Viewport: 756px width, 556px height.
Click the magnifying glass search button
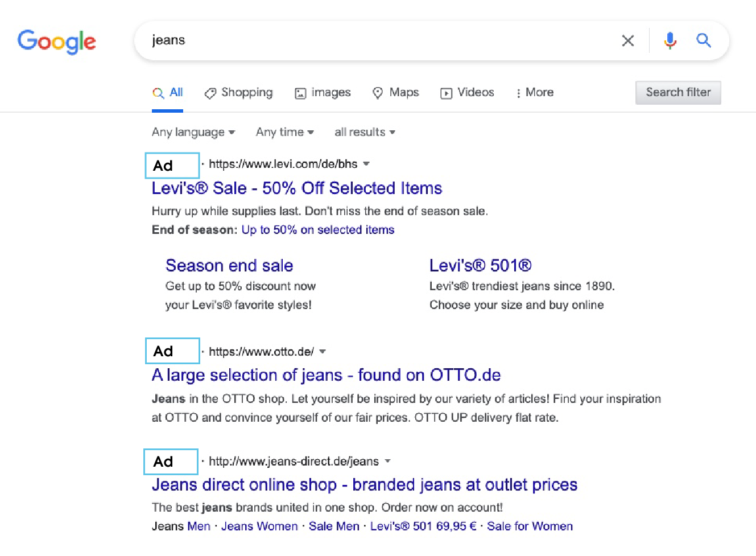click(704, 40)
